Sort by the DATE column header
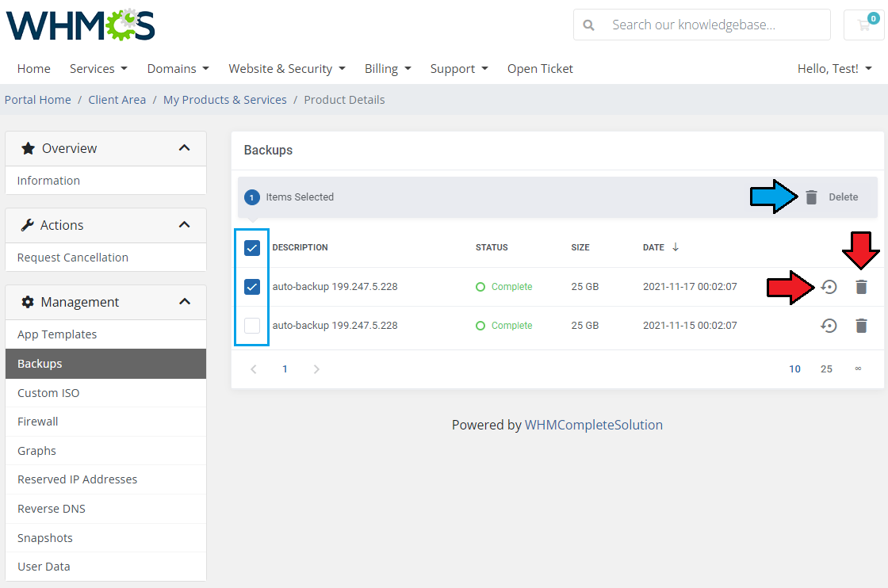The height and width of the screenshot is (588, 888). 653,247
